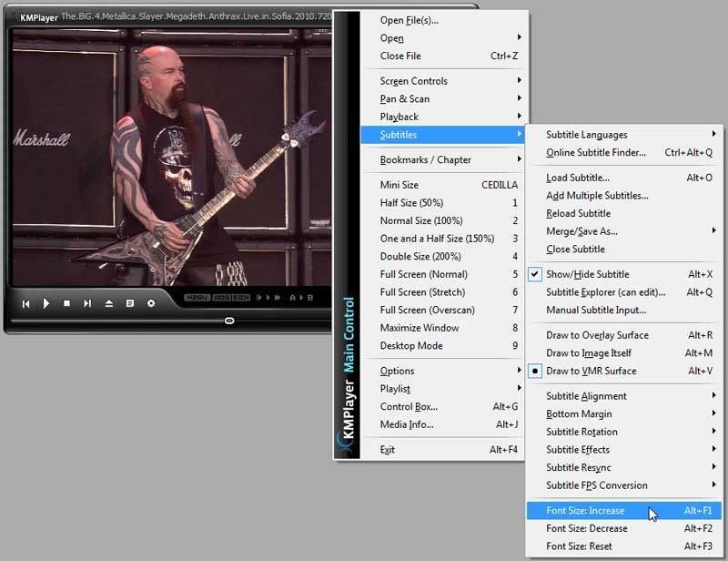
Task: Click the seek bar handle
Action: (229, 321)
